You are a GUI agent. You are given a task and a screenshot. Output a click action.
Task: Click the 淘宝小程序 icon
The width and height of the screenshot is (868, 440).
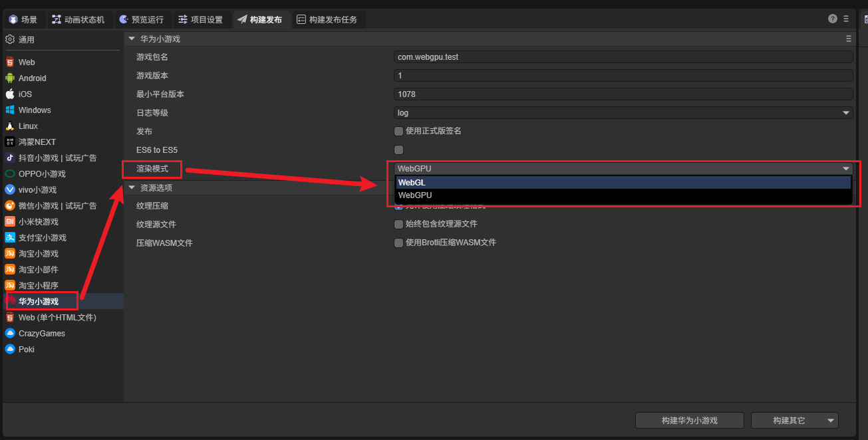(x=10, y=285)
